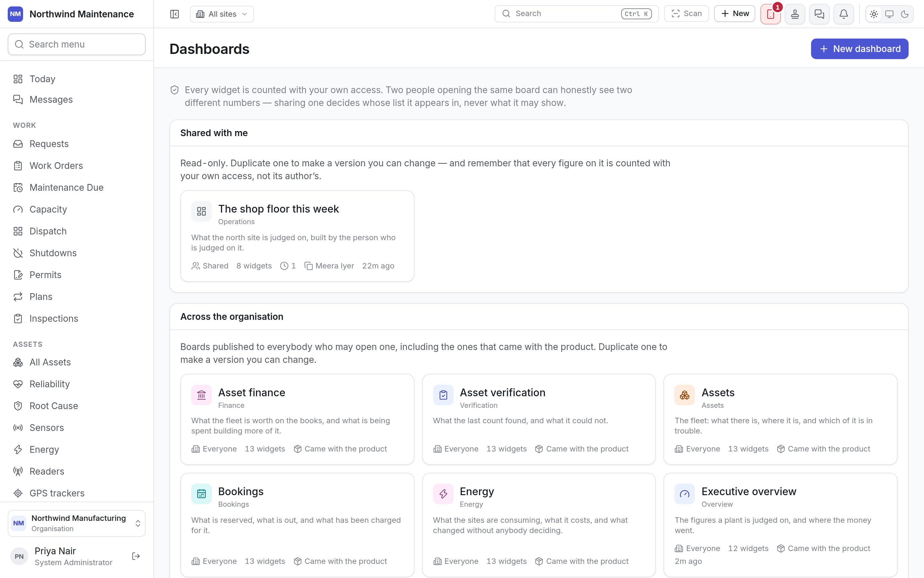Open Today in the sidebar
Viewport: 924px width, 578px height.
(77, 79)
